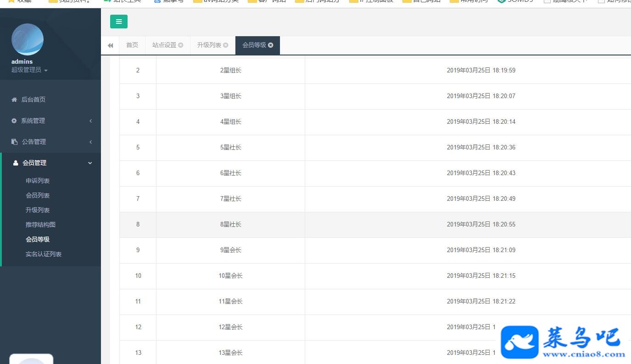Open 会员列表 in sidebar

coord(38,195)
